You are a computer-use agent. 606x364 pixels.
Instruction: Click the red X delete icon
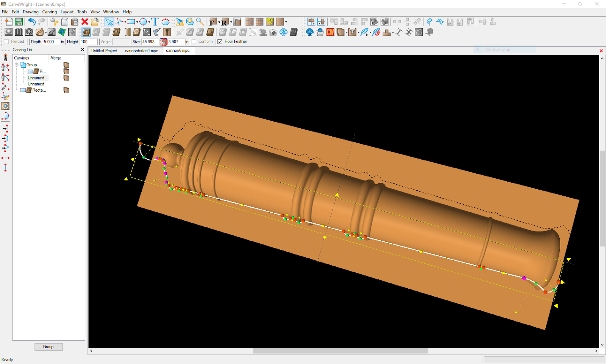pyautogui.click(x=85, y=22)
